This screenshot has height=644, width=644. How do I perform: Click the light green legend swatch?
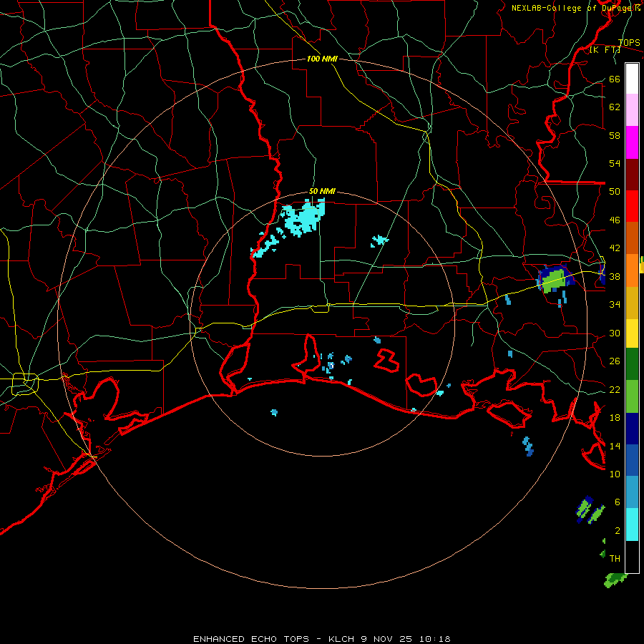point(632,396)
